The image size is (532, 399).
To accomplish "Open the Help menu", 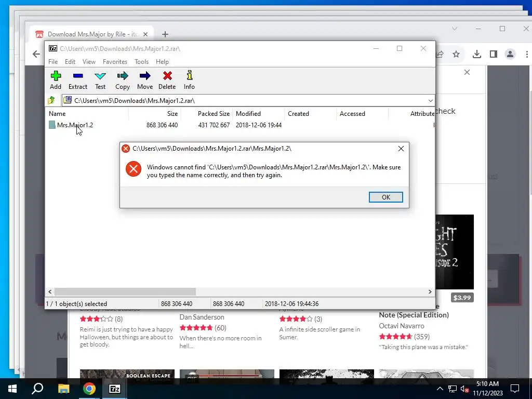I will (162, 62).
